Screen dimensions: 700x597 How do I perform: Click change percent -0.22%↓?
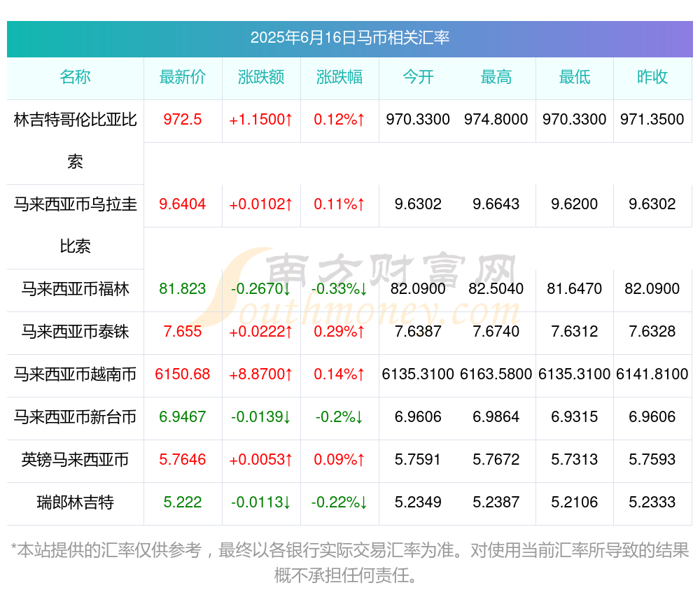(339, 503)
